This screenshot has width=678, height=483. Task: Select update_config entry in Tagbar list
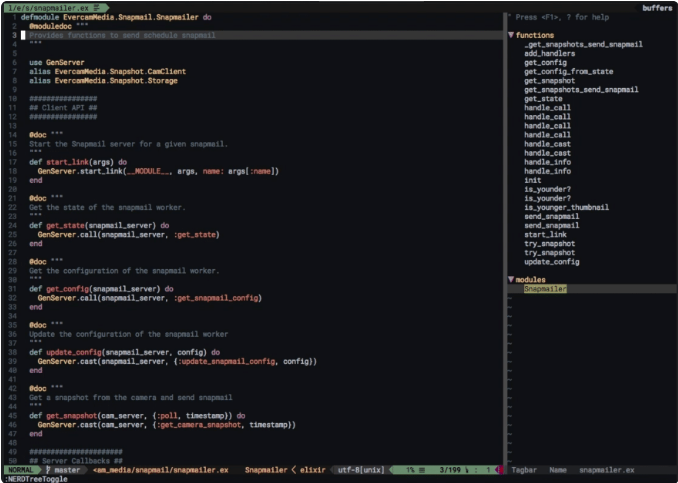552,262
